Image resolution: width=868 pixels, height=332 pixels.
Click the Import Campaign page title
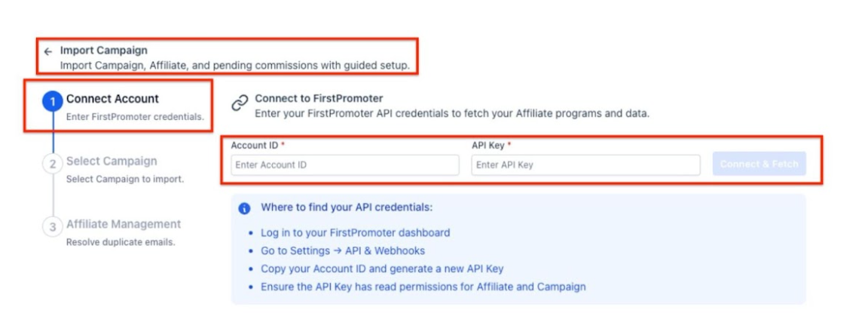coord(104,51)
